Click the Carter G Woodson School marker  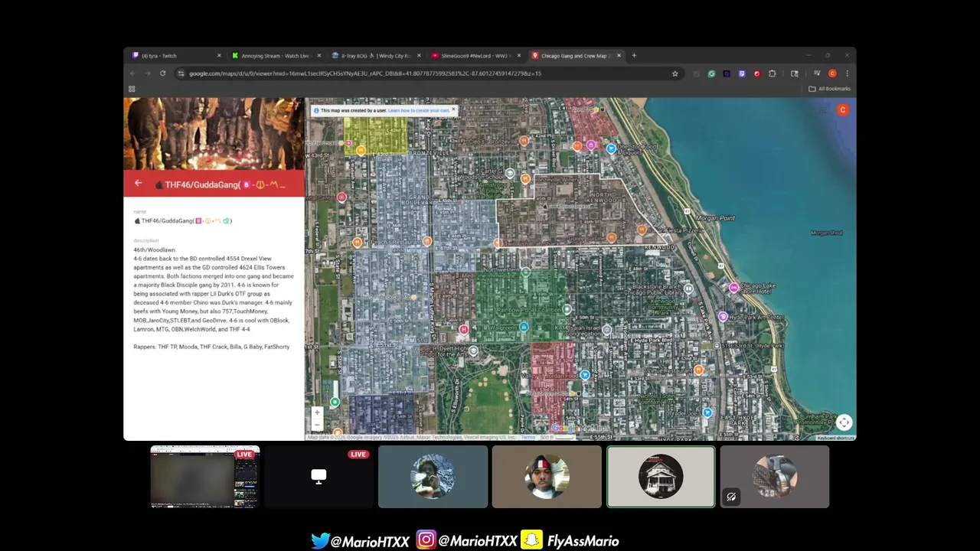point(511,171)
